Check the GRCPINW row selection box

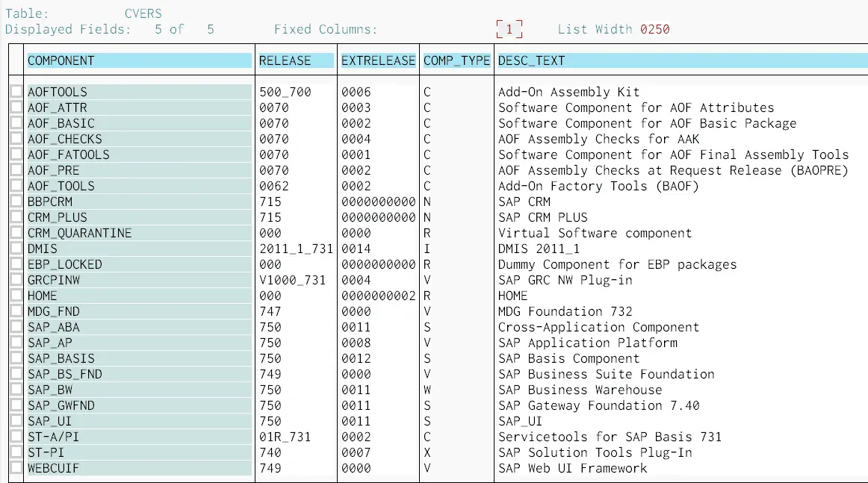coord(16,280)
